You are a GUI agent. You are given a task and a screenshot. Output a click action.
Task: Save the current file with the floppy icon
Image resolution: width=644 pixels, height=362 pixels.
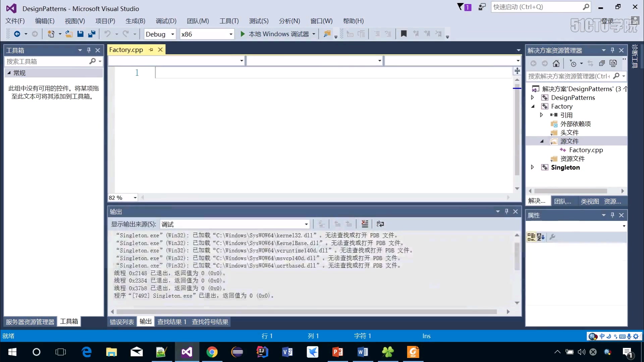coord(80,34)
